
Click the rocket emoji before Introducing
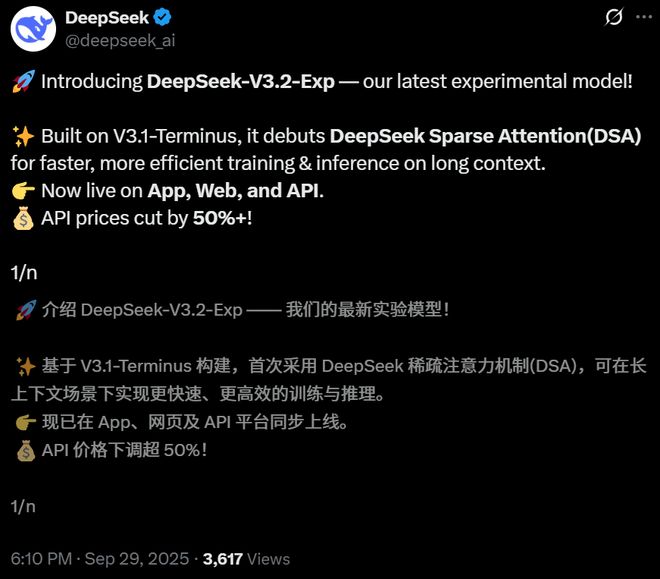pyautogui.click(x=23, y=81)
